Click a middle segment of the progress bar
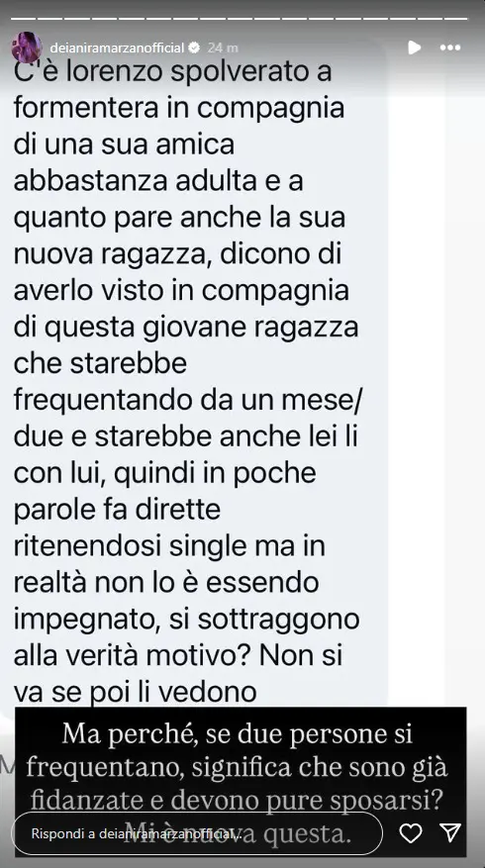The height and width of the screenshot is (868, 485). click(240, 19)
